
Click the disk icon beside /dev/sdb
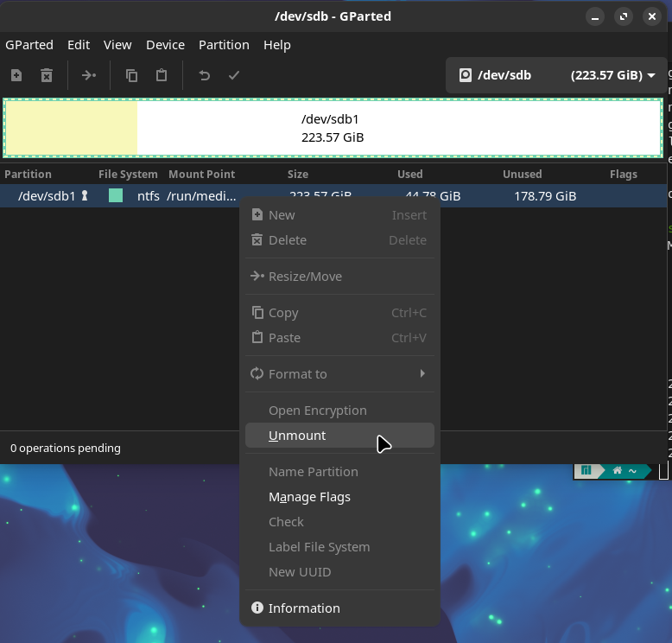coord(466,75)
